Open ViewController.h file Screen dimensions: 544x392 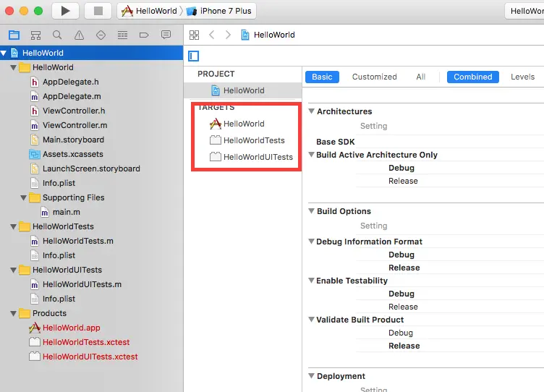[74, 111]
